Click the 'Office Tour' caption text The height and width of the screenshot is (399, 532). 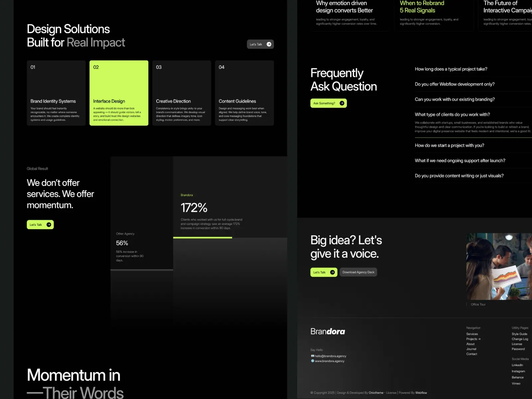(478, 305)
